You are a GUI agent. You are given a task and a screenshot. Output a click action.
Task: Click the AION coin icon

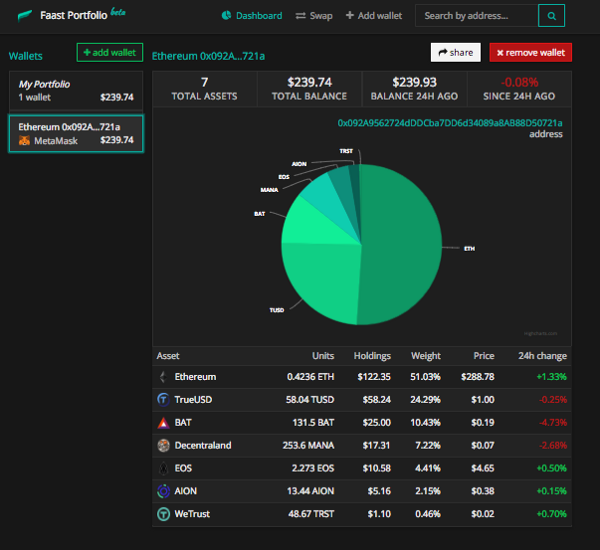(163, 491)
